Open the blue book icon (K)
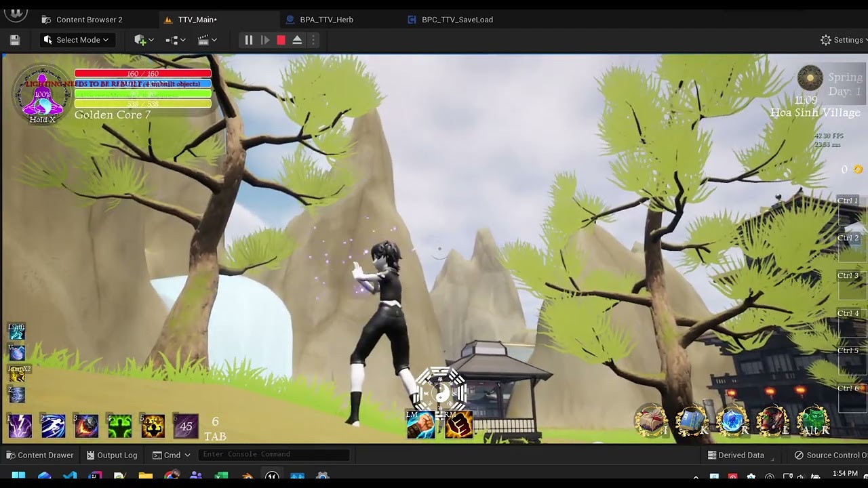This screenshot has width=868, height=488. (692, 421)
